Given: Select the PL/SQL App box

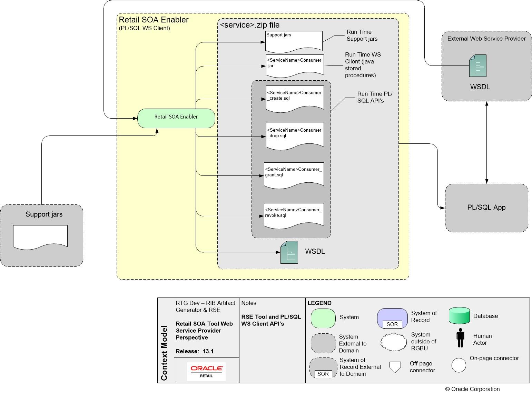Looking at the screenshot, I should click(486, 208).
